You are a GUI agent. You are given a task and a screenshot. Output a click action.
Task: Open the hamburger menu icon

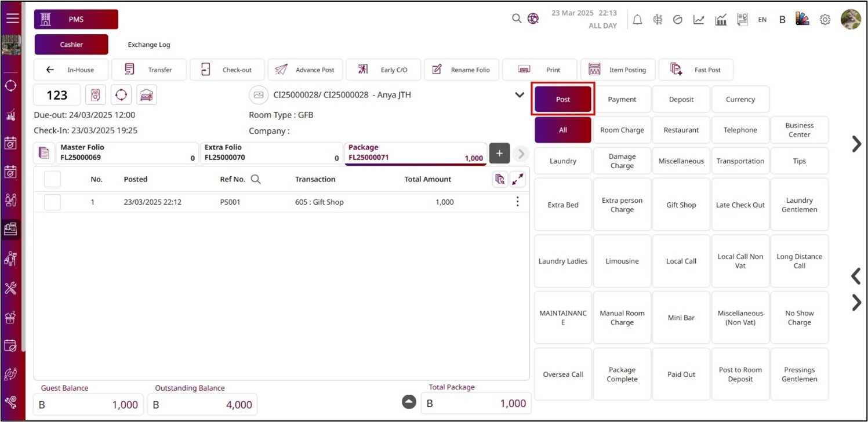coord(13,18)
